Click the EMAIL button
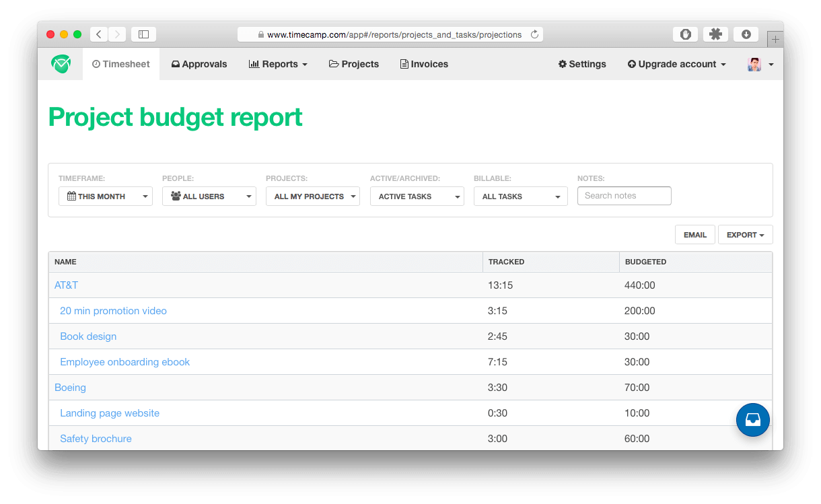 [x=694, y=234]
